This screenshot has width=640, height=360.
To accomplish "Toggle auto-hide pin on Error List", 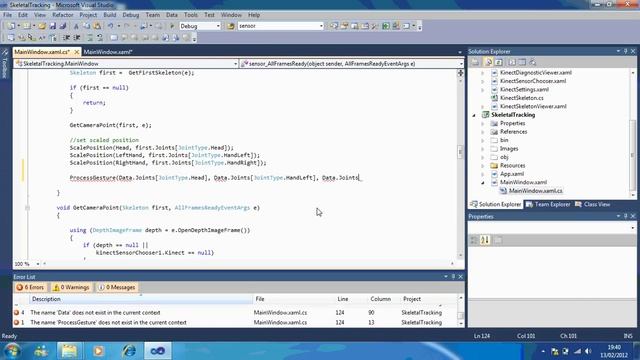I will pyautogui.click(x=453, y=276).
